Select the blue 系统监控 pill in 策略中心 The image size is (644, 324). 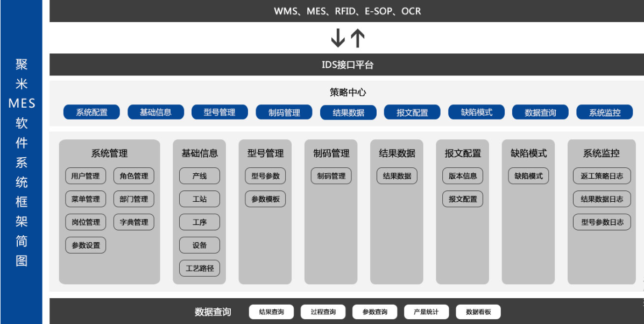(605, 112)
